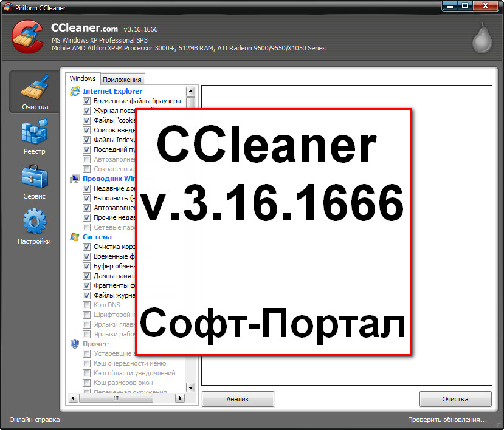Minimize the CCleaner window

tap(450, 6)
